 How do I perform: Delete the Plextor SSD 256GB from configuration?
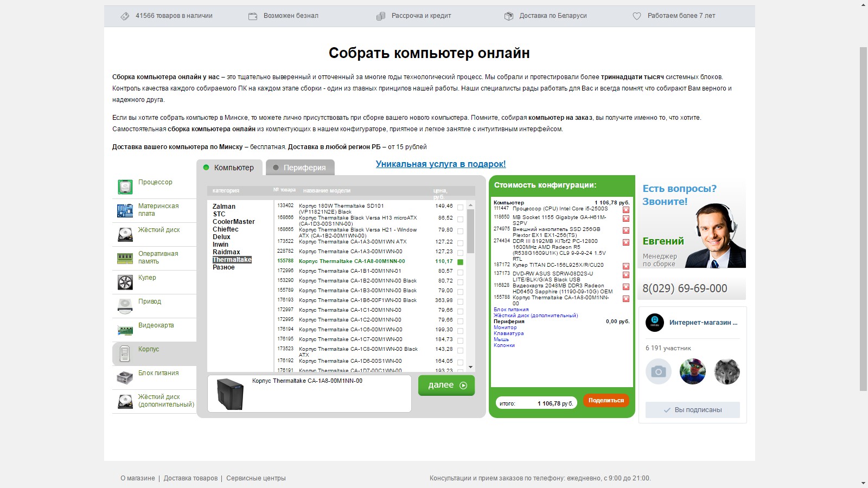click(x=626, y=230)
